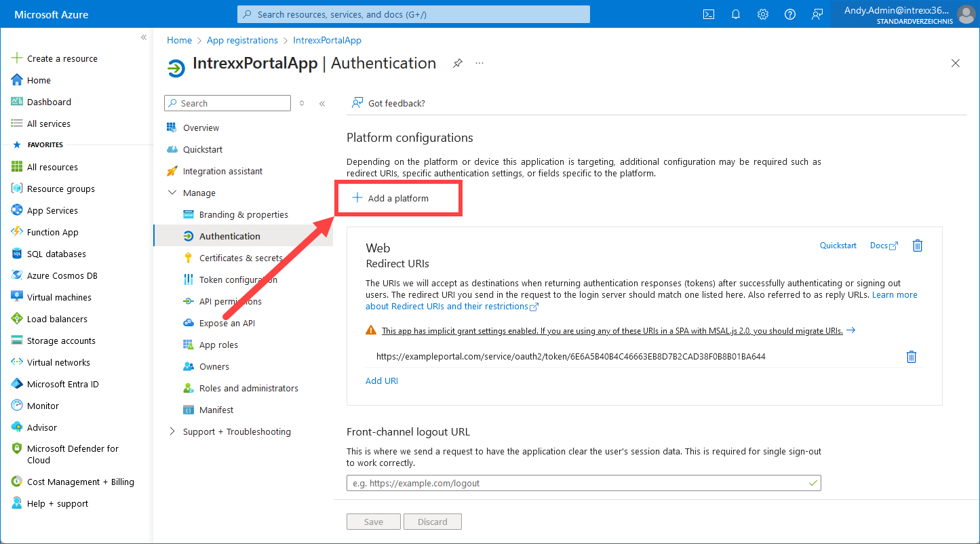The width and height of the screenshot is (980, 544).
Task: Open App Services
Action: [x=45, y=210]
